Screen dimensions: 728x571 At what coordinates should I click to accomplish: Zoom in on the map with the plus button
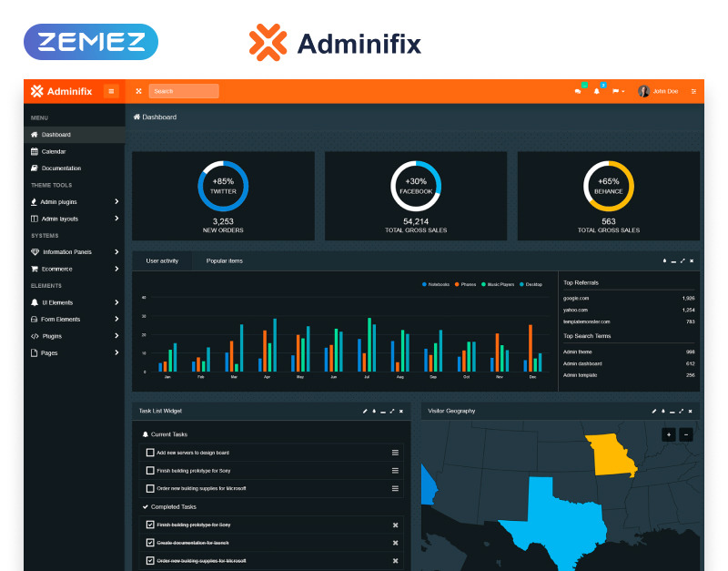point(669,435)
